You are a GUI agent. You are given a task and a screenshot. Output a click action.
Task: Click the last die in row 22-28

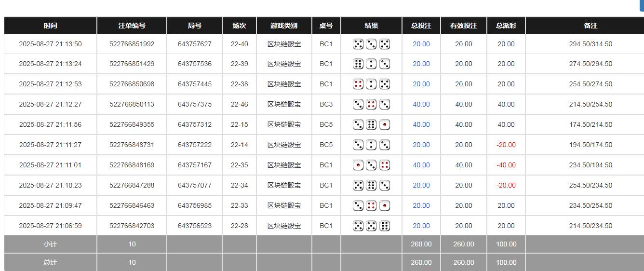[x=385, y=226]
